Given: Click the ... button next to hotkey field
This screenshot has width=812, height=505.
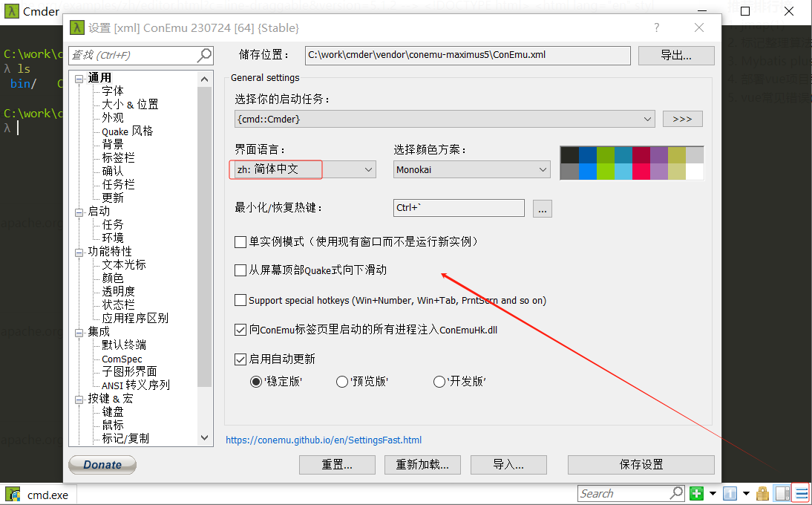Looking at the screenshot, I should (542, 209).
